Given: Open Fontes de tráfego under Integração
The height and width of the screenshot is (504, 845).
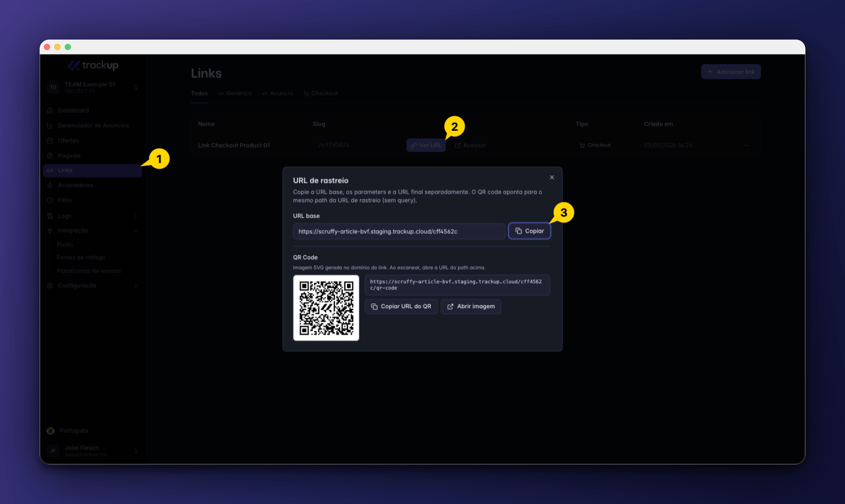Looking at the screenshot, I should tap(81, 257).
